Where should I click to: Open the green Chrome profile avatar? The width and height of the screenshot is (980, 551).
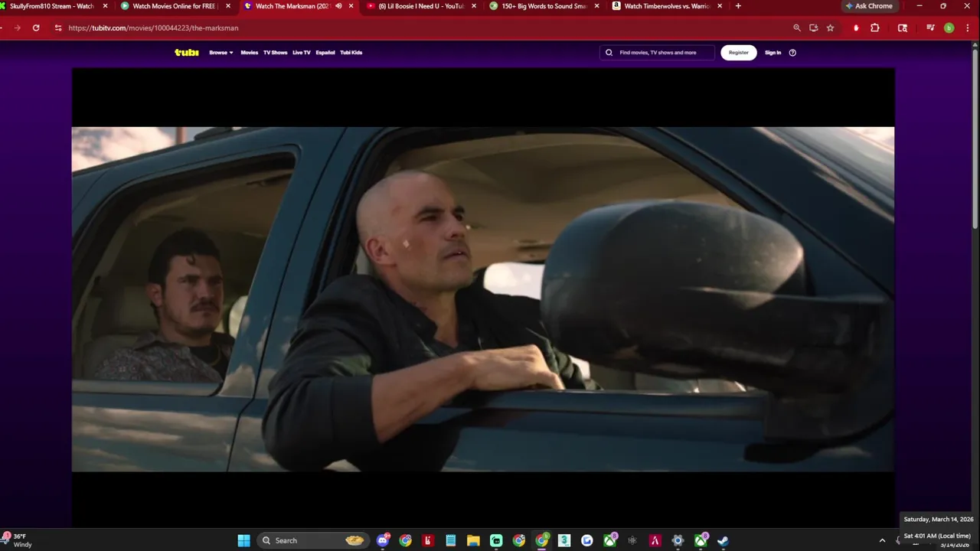949,28
